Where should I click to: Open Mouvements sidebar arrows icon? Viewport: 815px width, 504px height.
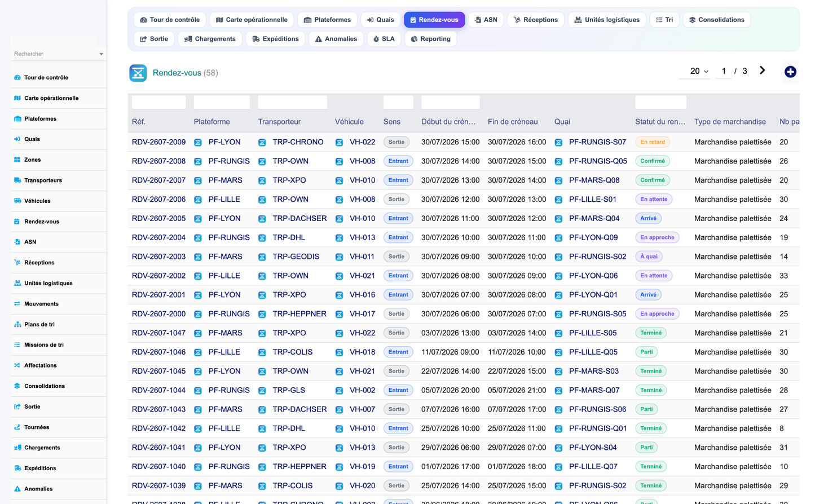[17, 304]
